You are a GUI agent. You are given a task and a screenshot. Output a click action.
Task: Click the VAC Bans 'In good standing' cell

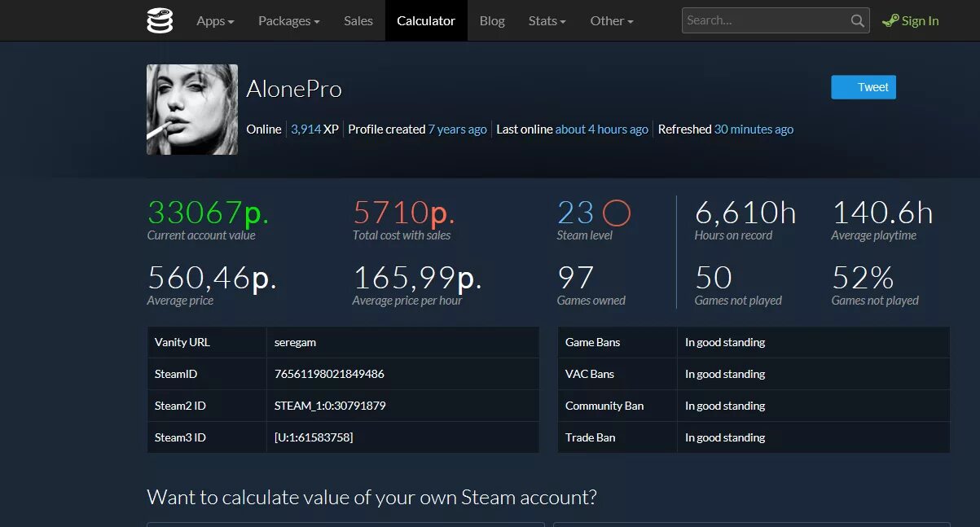[x=814, y=374]
